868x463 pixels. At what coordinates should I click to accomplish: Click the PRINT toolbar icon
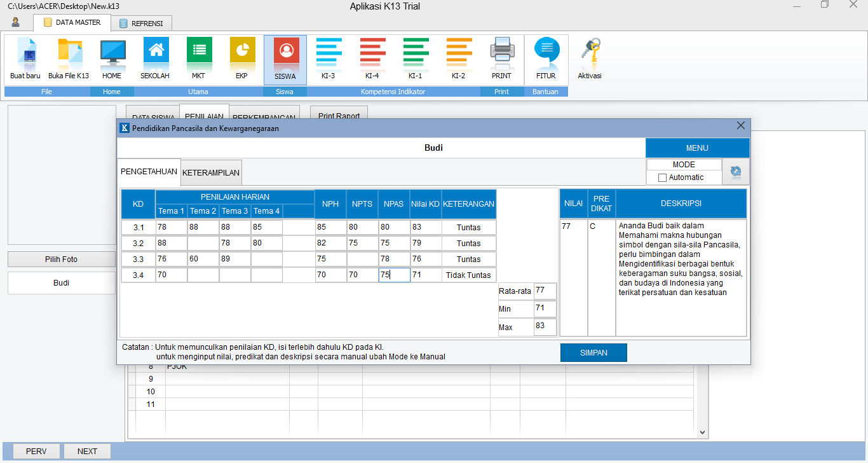[x=501, y=57]
